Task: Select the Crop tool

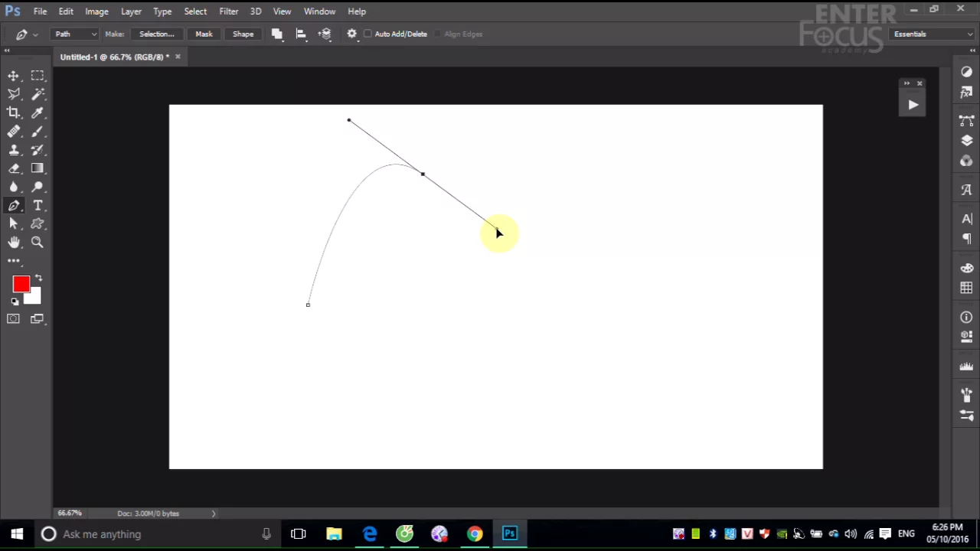Action: [14, 112]
